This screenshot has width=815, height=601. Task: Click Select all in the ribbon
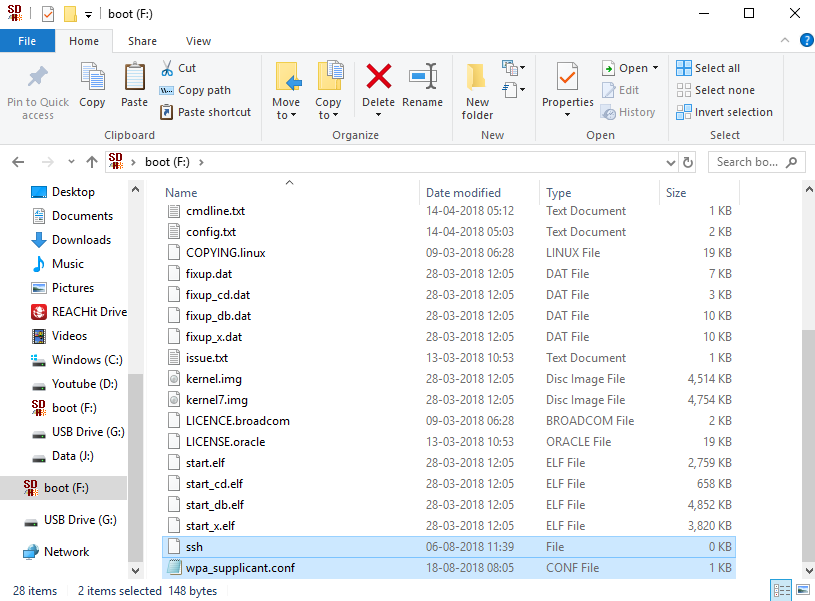click(708, 68)
